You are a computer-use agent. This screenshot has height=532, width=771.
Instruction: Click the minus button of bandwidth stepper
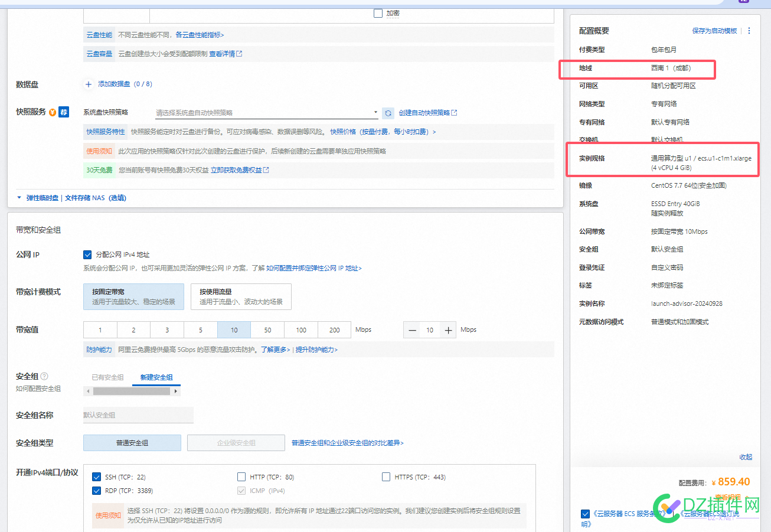click(412, 330)
